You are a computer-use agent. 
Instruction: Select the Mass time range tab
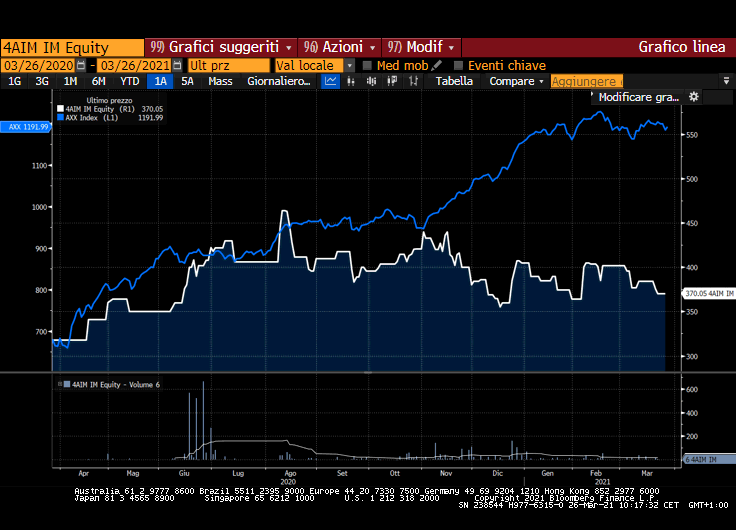pos(220,81)
